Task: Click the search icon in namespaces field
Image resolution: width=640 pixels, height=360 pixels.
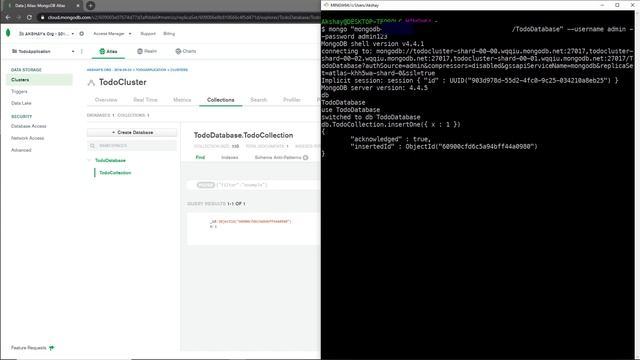Action: click(x=92, y=146)
